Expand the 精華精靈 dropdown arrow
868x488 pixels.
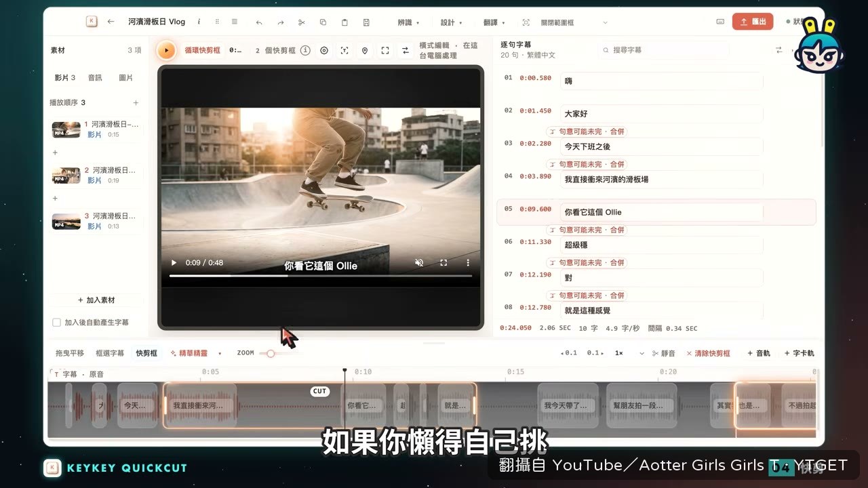(220, 354)
